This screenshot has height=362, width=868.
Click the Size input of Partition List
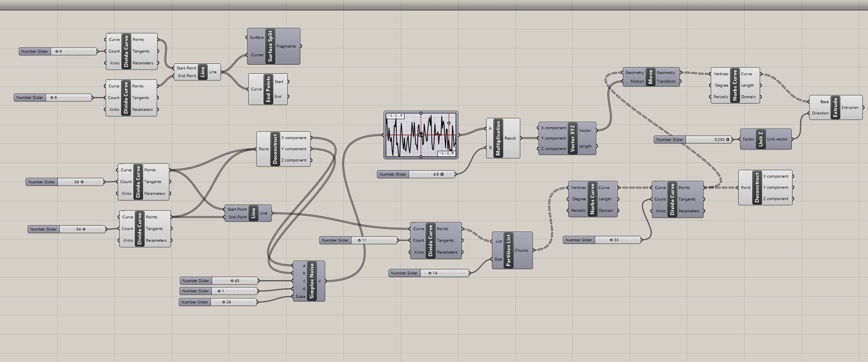[x=498, y=259]
